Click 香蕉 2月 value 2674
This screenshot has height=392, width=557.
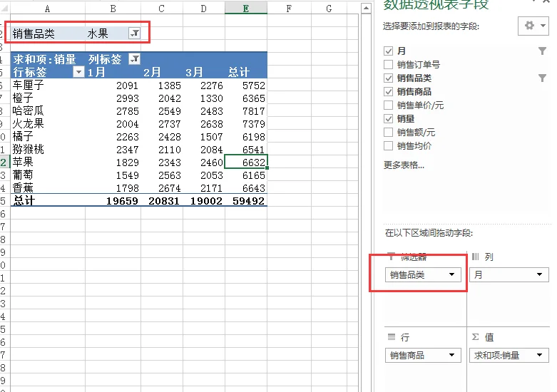coord(162,187)
